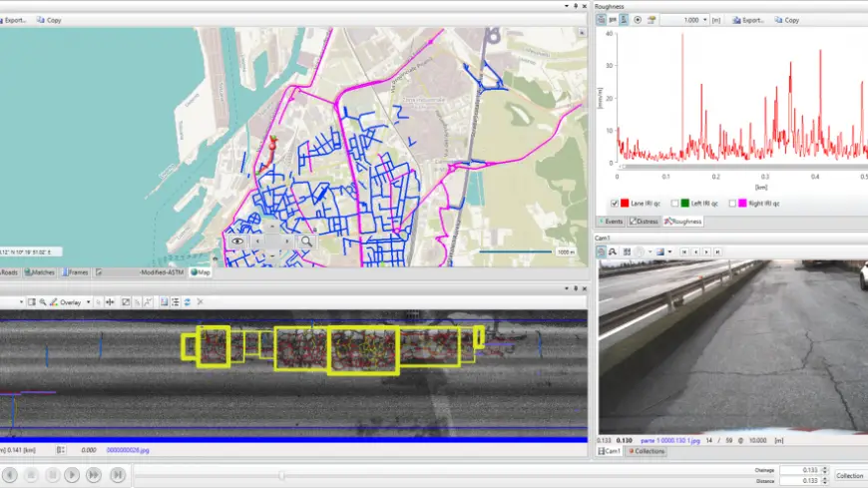The width and height of the screenshot is (868, 488).
Task: Step to previous frame in Cam1 toolbar
Action: pyautogui.click(x=695, y=252)
